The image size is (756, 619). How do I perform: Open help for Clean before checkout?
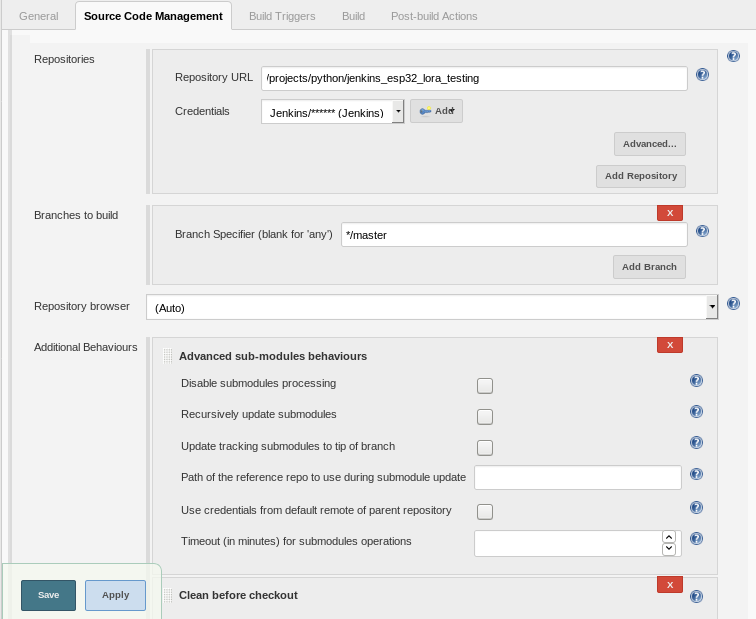696,596
